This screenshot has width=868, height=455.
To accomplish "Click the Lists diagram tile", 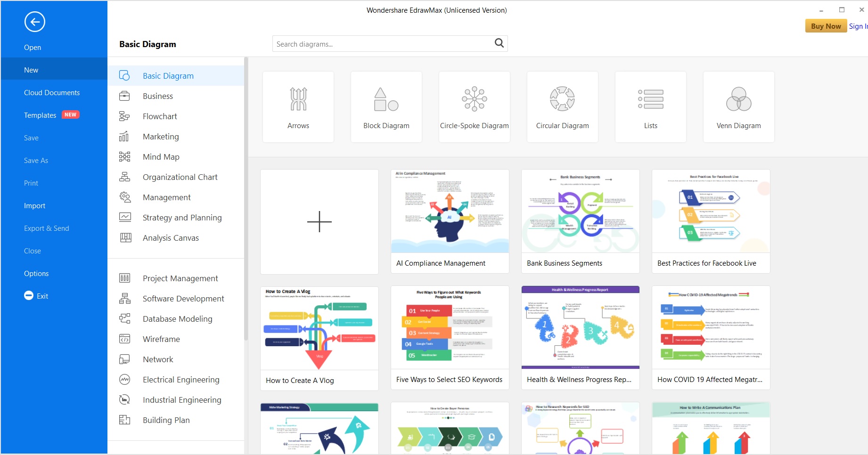I will click(650, 106).
